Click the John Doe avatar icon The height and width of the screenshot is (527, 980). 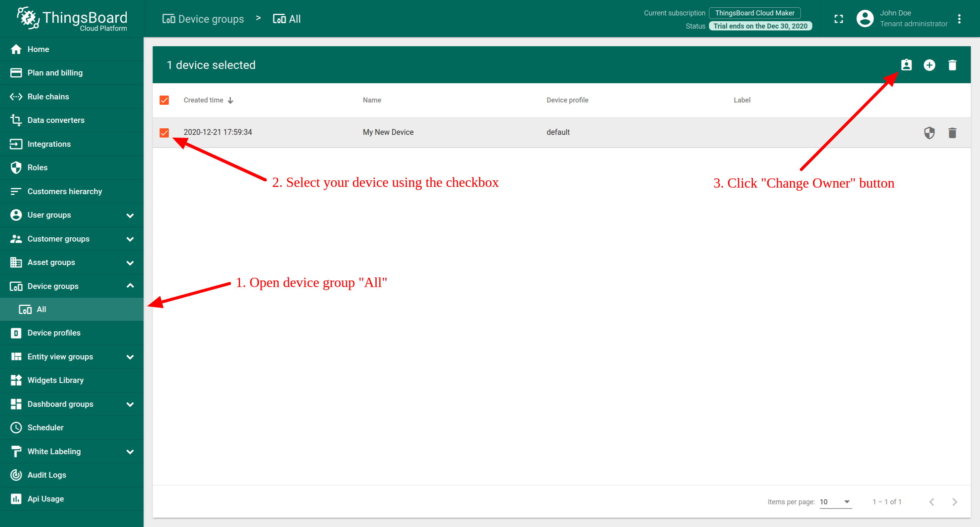pos(865,18)
